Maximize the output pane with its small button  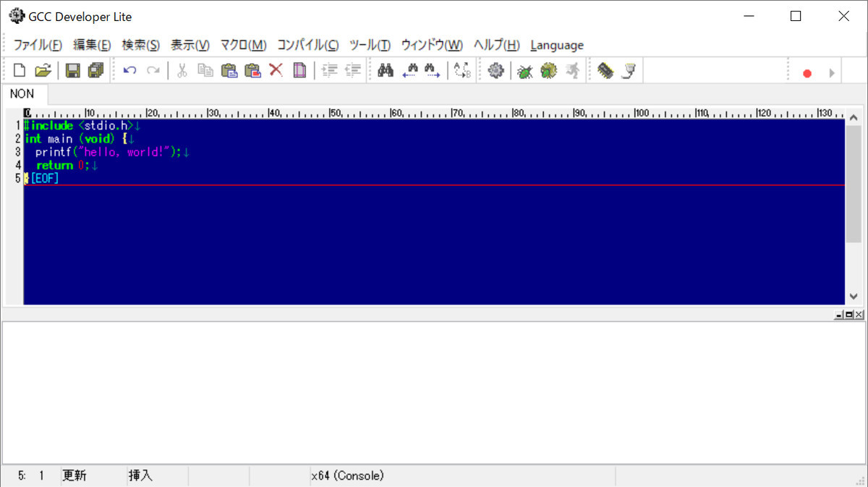[849, 315]
